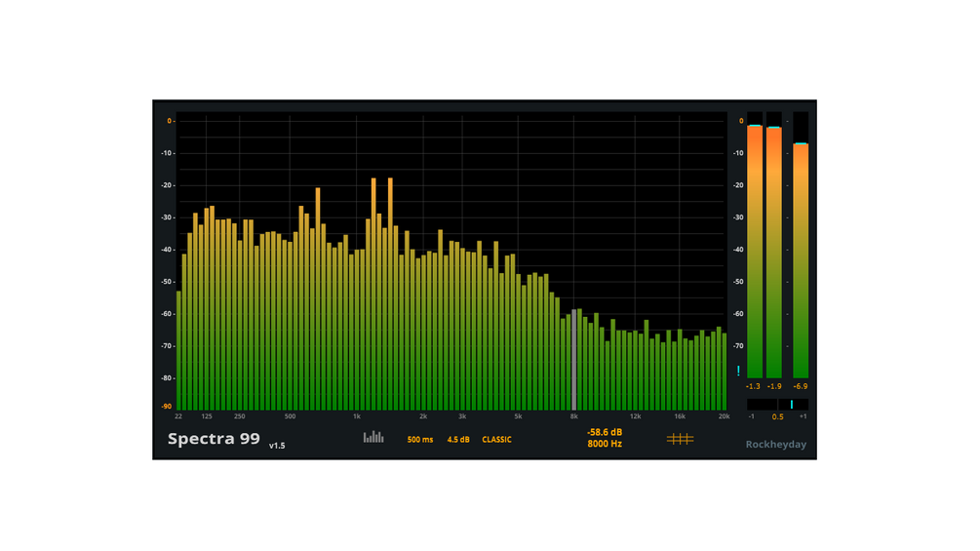Change the 500 ms response time setting
Viewport: 980px width, 551px height.
coord(420,440)
